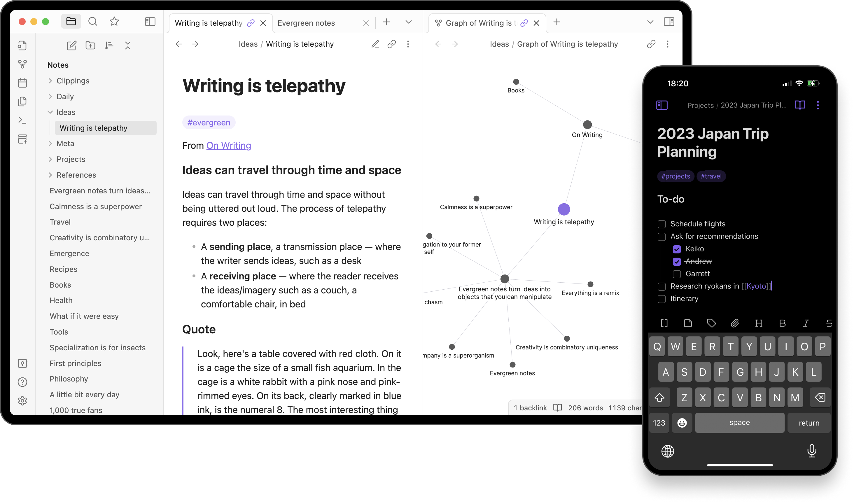The height and width of the screenshot is (504, 854).
Task: Toggle checkbox for Garrett recommendation
Action: (677, 274)
